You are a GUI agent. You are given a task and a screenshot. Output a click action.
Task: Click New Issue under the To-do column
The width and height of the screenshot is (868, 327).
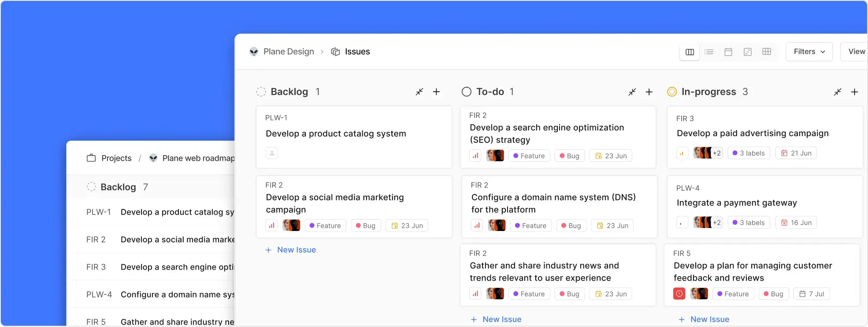[x=501, y=320]
